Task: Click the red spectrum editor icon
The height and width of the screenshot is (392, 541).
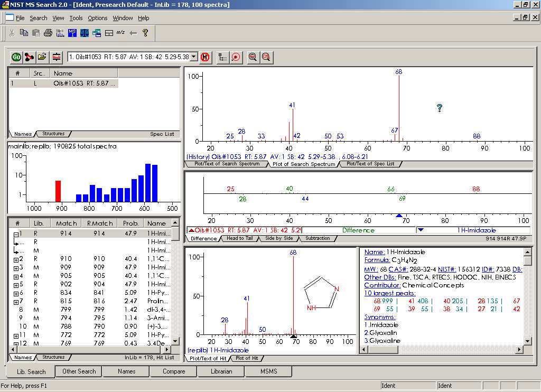Action: click(x=56, y=57)
